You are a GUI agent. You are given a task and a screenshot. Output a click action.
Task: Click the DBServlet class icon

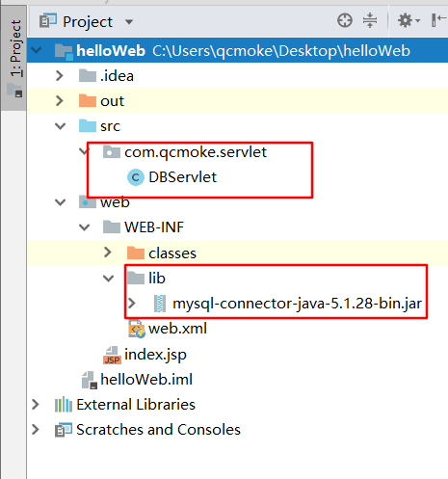[x=136, y=177]
